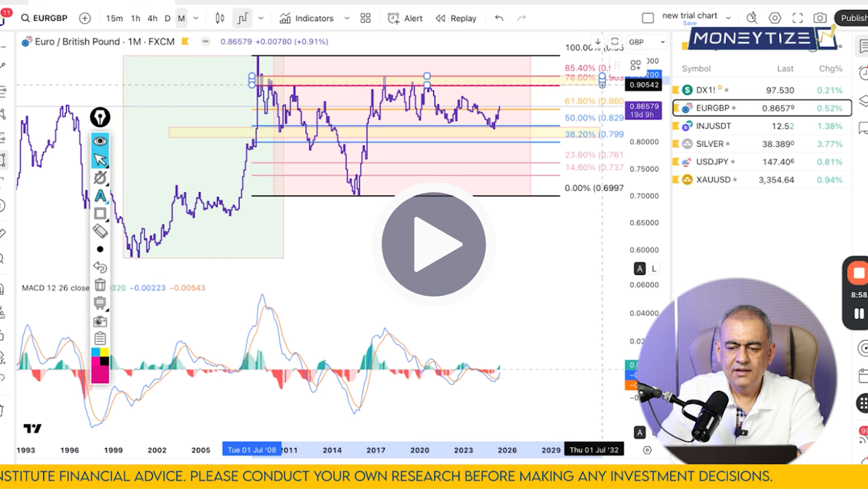This screenshot has width=868, height=489.
Task: Click the layout setup square icon
Action: tap(648, 18)
